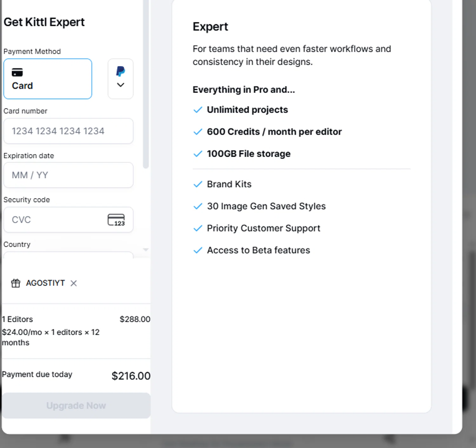Click checkmark next to 600 Credits
The width and height of the screenshot is (476, 448).
pyautogui.click(x=198, y=132)
